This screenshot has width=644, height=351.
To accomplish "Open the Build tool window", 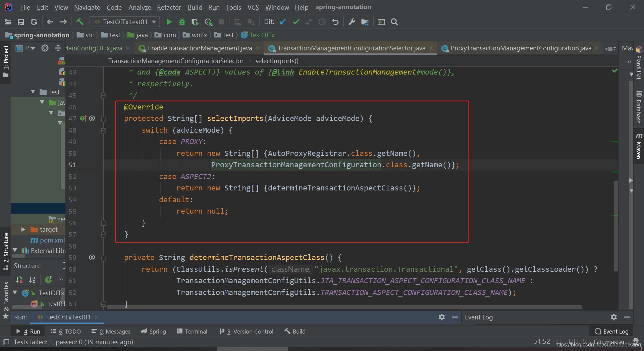I will point(295,332).
